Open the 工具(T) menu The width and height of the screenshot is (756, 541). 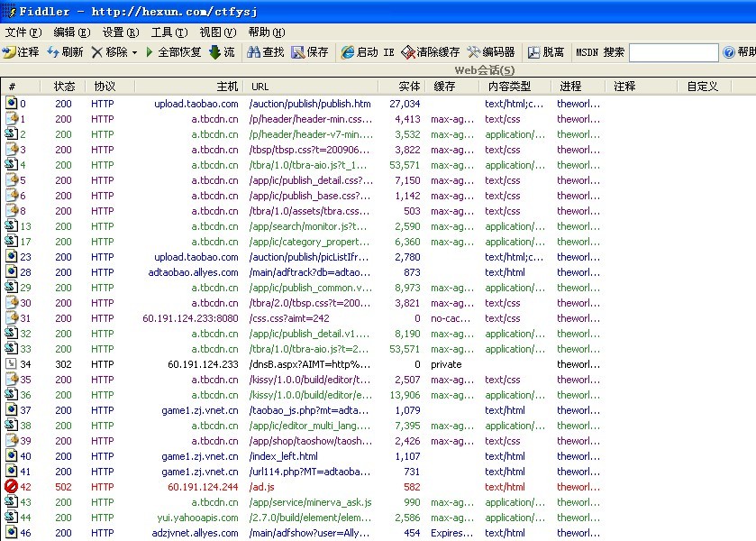coord(169,32)
